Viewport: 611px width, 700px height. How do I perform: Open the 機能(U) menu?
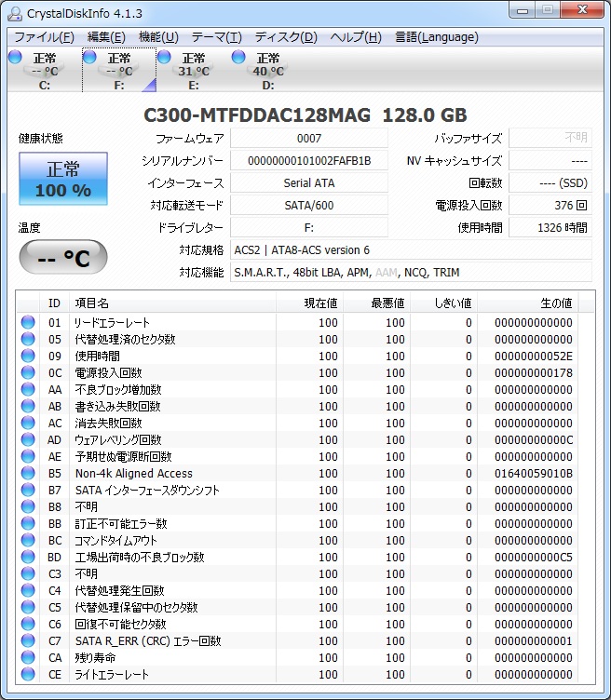[158, 36]
